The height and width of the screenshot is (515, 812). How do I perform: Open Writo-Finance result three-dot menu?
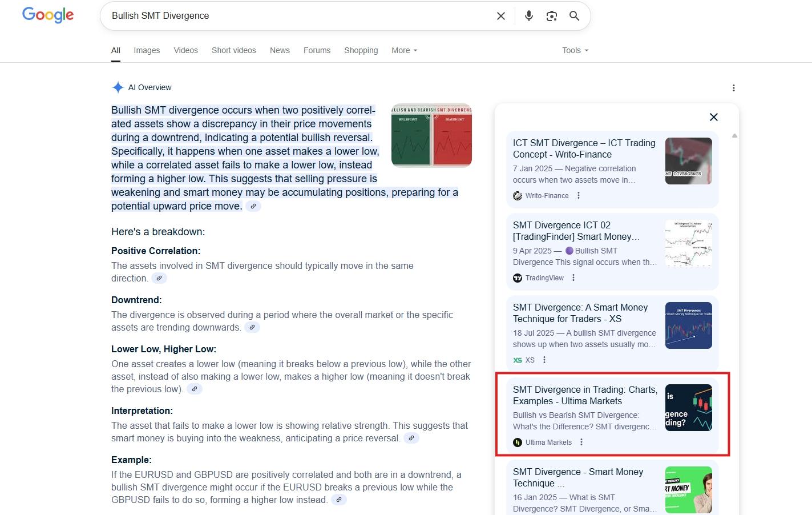pyautogui.click(x=579, y=195)
